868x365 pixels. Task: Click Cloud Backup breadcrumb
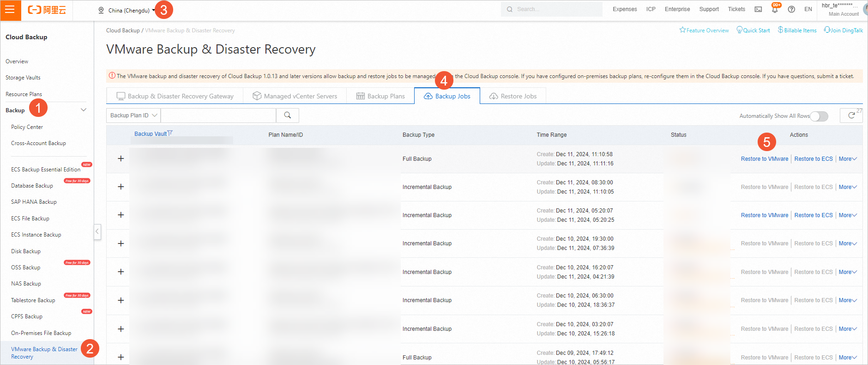click(123, 30)
